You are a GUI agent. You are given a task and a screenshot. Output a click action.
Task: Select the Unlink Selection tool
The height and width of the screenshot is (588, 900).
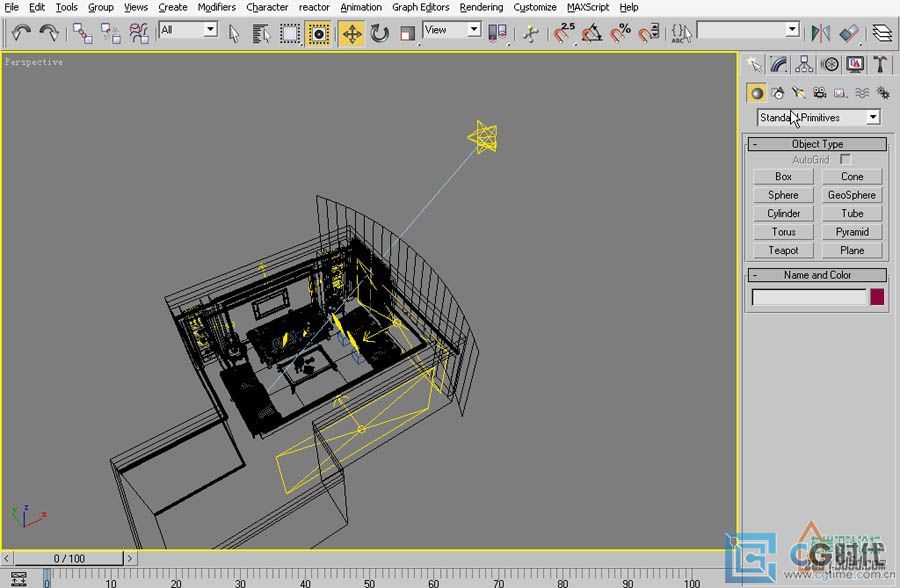pos(110,33)
